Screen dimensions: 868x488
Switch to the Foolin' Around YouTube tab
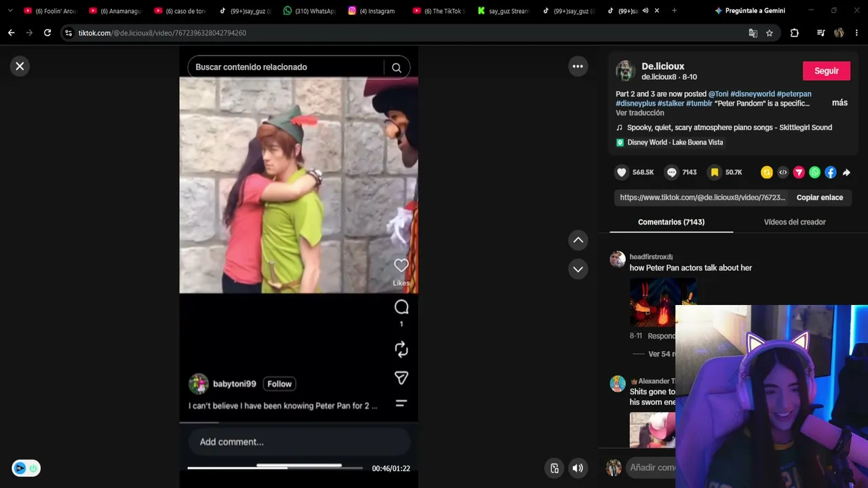[x=50, y=11]
